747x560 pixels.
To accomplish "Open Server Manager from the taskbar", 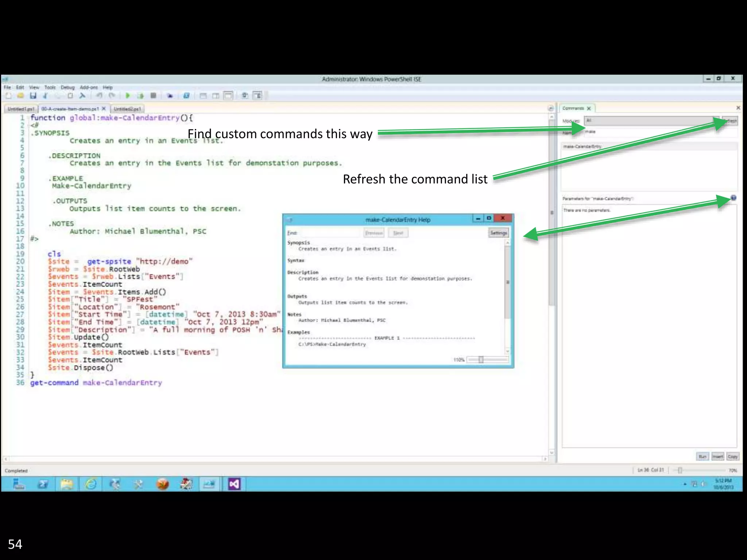I will [x=18, y=484].
